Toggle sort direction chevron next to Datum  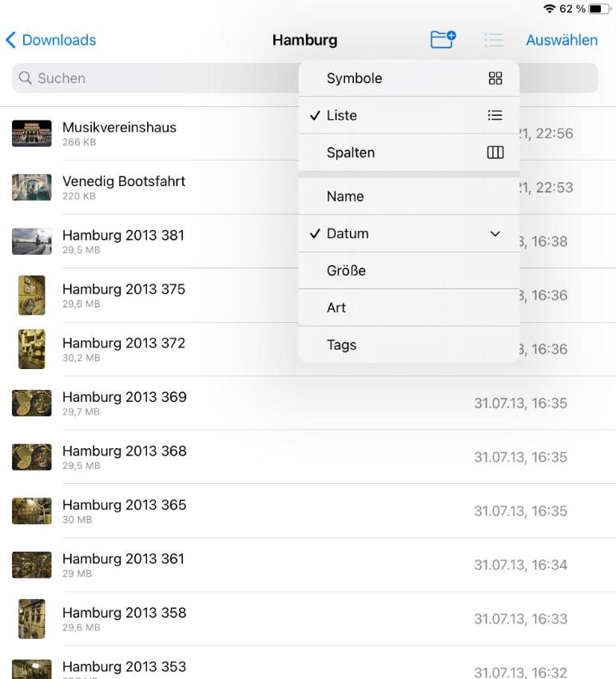click(x=495, y=234)
